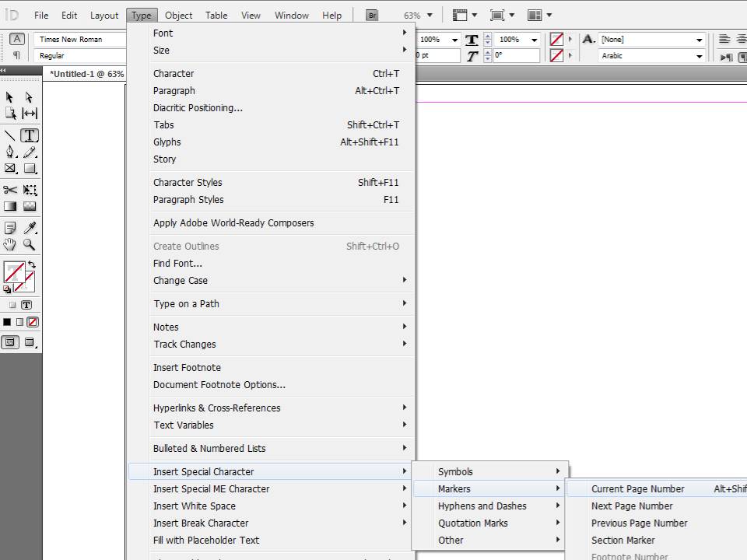Select the Free Transform tool
This screenshot has width=747, height=560.
(30, 190)
